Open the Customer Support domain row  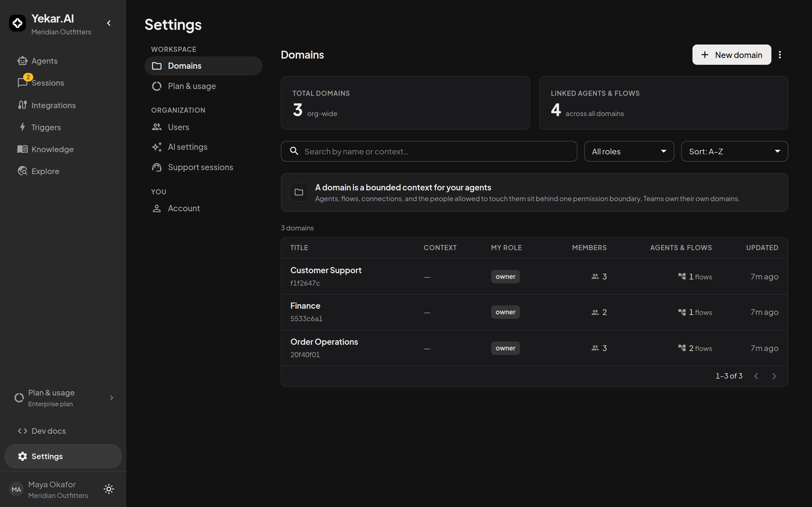[x=534, y=276]
